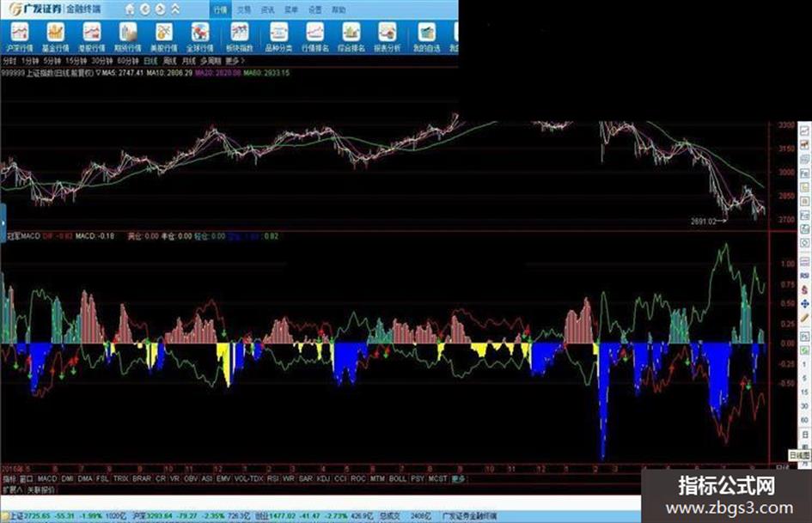Open 期货行情 futures quotes icon
Viewport: 812px width, 523px height.
click(x=128, y=37)
